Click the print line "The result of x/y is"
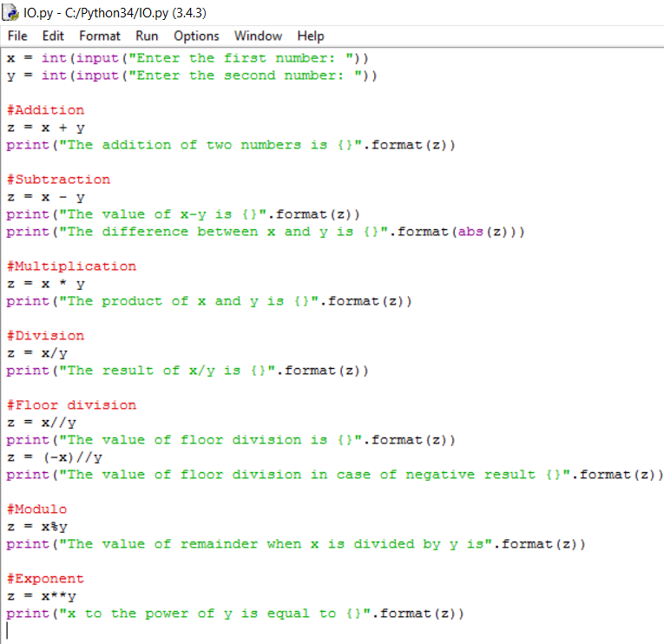 [187, 371]
